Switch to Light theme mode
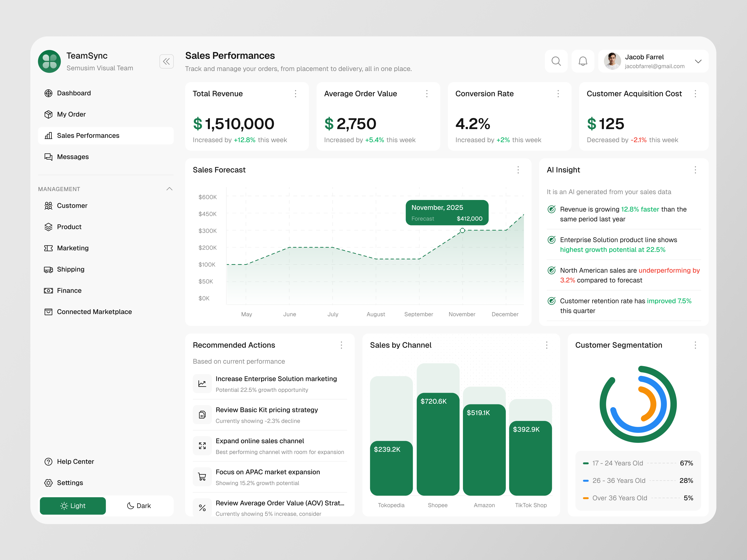Viewport: 747px width, 560px height. point(73,506)
